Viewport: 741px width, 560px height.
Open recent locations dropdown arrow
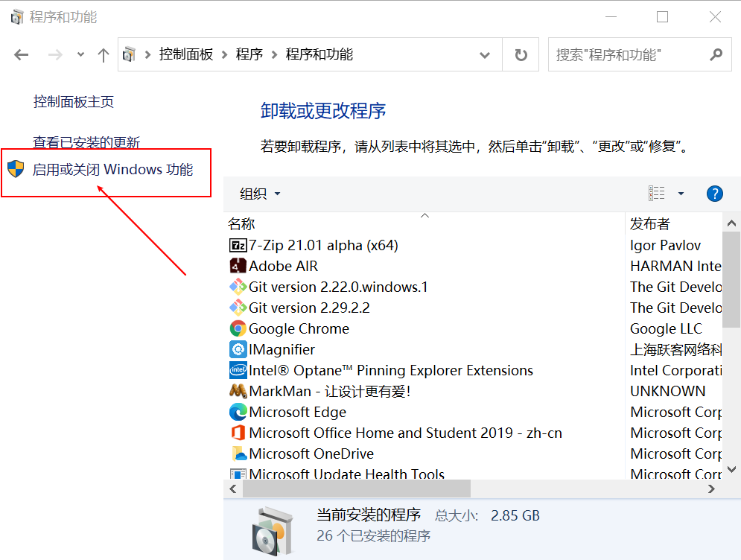81,54
